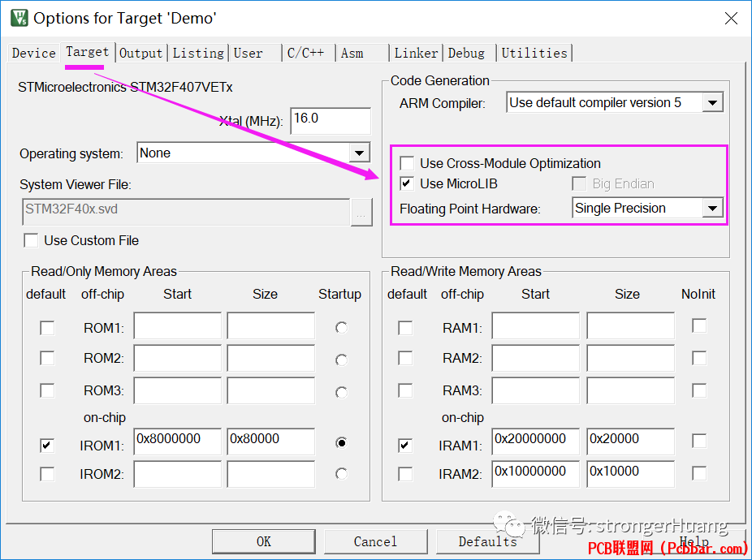This screenshot has width=752, height=560.
Task: Click the Cancel button
Action: [375, 542]
